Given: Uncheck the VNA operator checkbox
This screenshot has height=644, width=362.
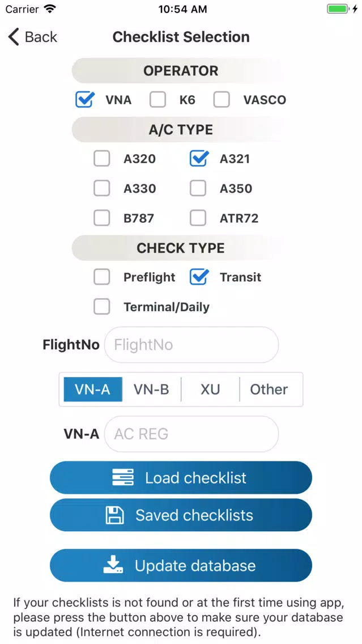Looking at the screenshot, I should pyautogui.click(x=84, y=100).
